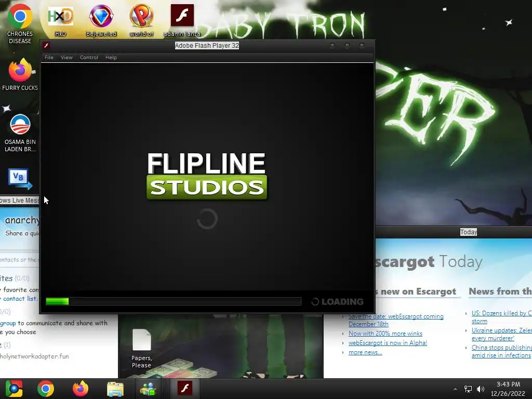This screenshot has height=399, width=532.
Task: Click the Flash icon in the player title bar
Action: click(46, 46)
